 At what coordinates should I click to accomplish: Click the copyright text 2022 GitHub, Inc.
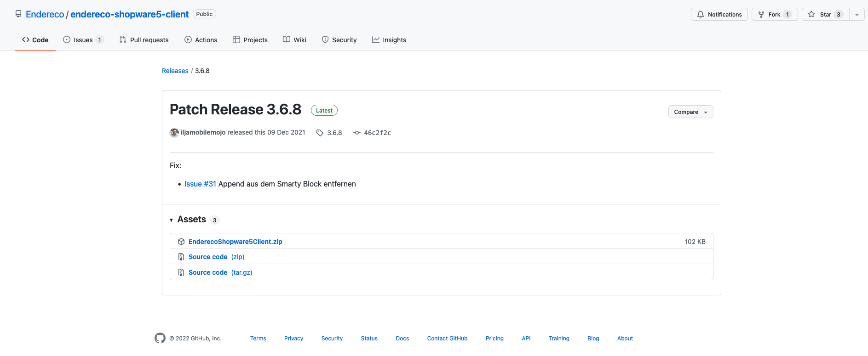(195, 339)
